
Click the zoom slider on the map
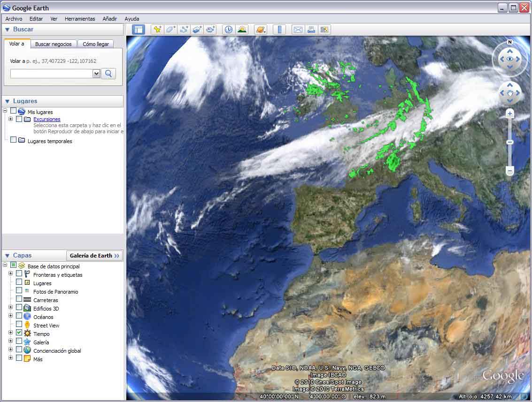[x=510, y=142]
